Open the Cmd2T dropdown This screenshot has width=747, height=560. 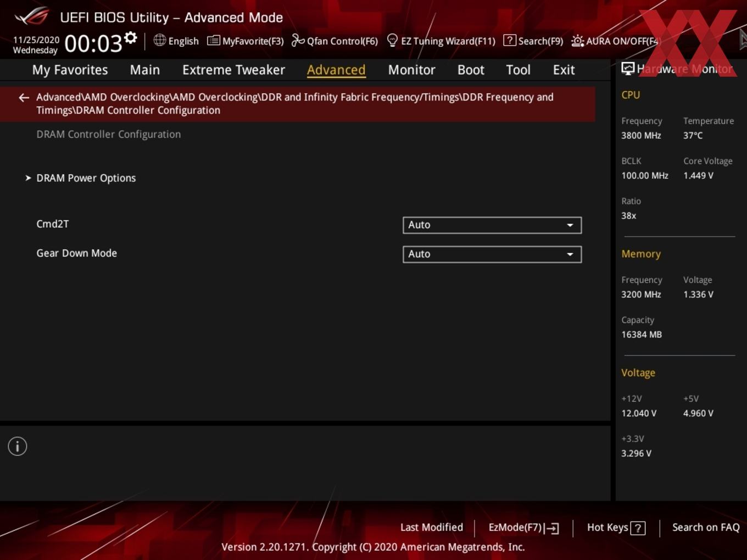coord(492,225)
